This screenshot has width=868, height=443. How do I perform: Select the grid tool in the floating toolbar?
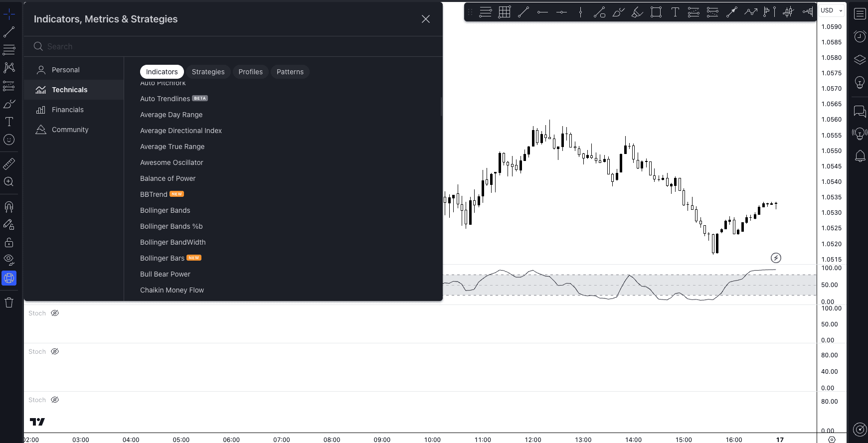tap(505, 12)
